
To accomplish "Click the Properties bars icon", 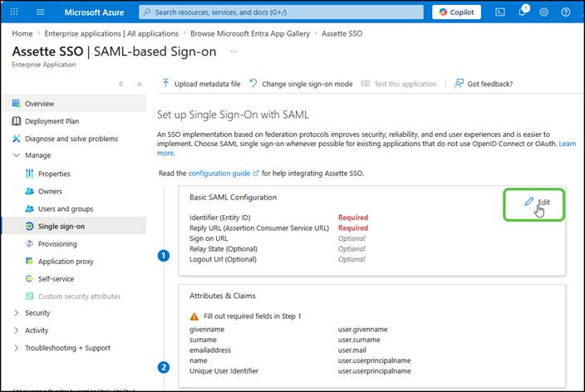I will 29,174.
